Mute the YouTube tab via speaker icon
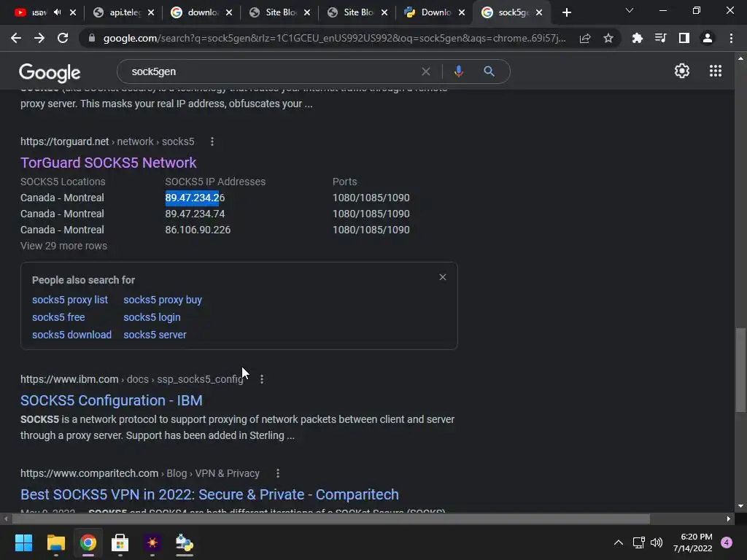The width and height of the screenshot is (747, 560). click(x=58, y=12)
